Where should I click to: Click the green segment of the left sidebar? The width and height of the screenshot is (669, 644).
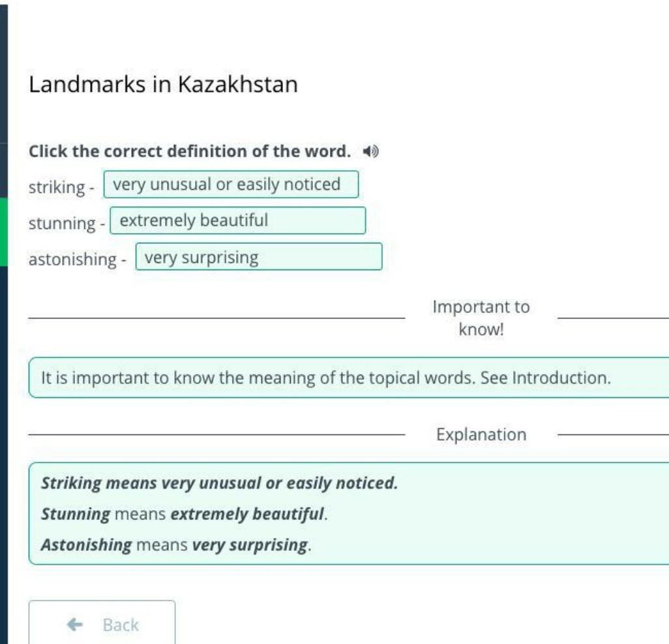pos(3,232)
